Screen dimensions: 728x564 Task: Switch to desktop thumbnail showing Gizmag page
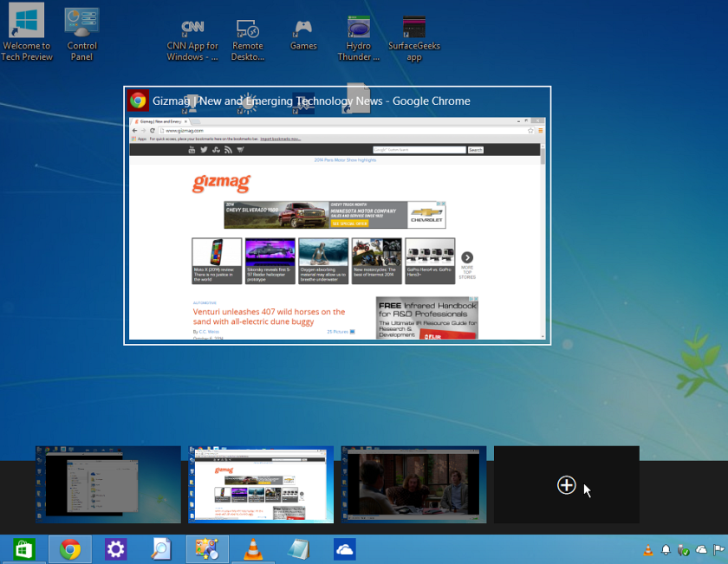pos(261,484)
